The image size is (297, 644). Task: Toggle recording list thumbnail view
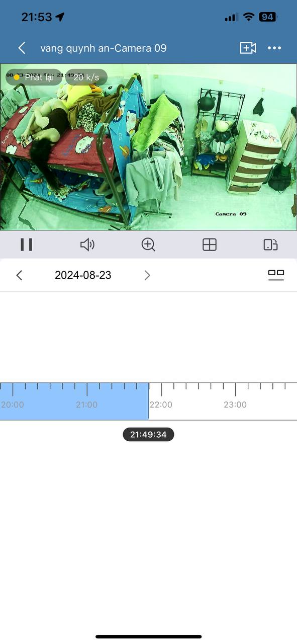coord(276,275)
